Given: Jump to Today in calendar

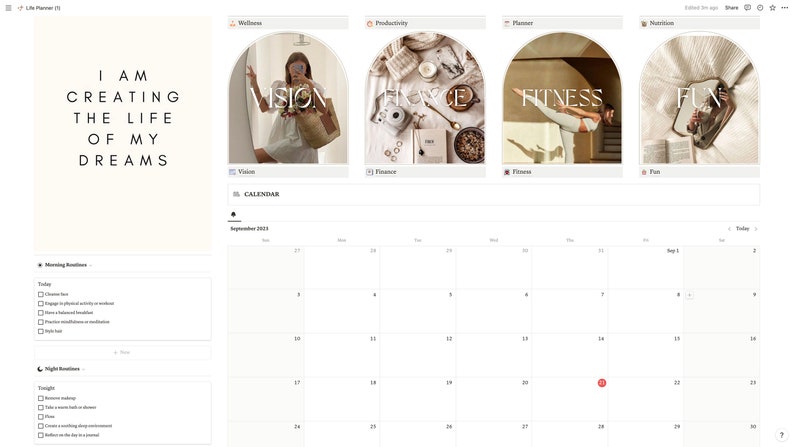Looking at the screenshot, I should point(742,229).
